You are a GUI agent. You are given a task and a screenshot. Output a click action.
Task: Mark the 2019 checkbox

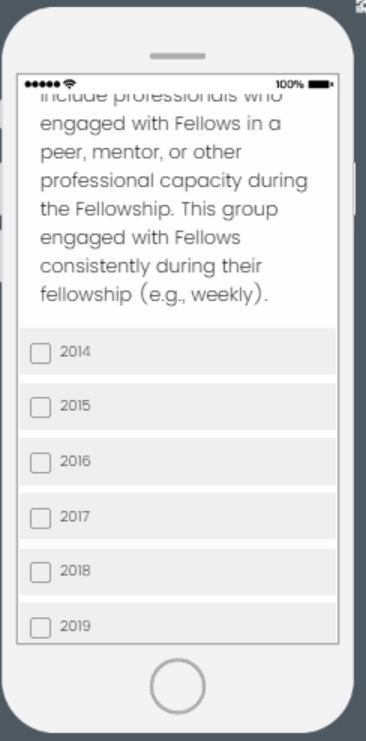(41, 628)
